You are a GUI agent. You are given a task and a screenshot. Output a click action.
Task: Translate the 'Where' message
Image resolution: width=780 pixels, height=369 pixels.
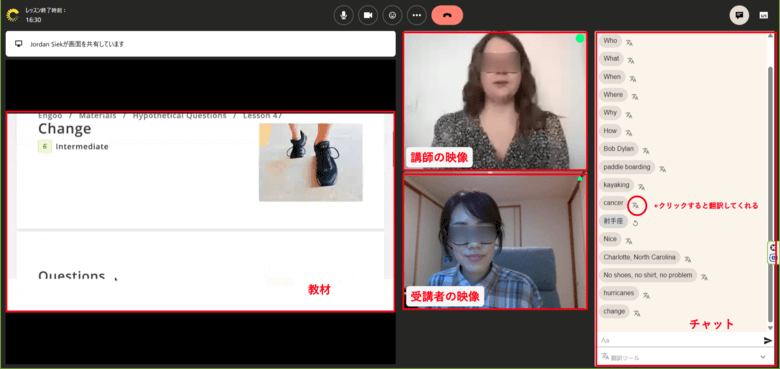tap(635, 96)
